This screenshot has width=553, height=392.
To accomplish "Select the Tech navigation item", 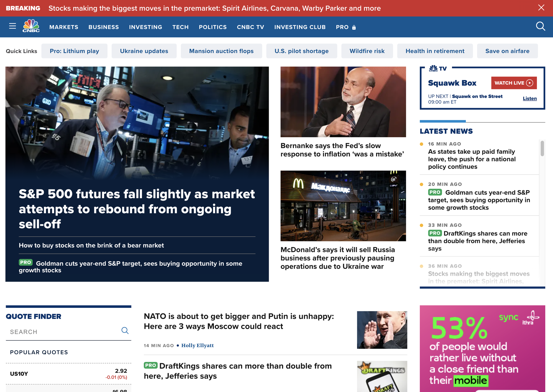I will click(x=180, y=27).
